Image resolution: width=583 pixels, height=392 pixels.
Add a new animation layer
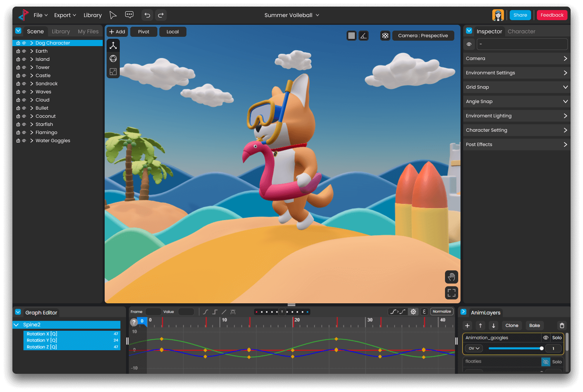click(x=467, y=326)
